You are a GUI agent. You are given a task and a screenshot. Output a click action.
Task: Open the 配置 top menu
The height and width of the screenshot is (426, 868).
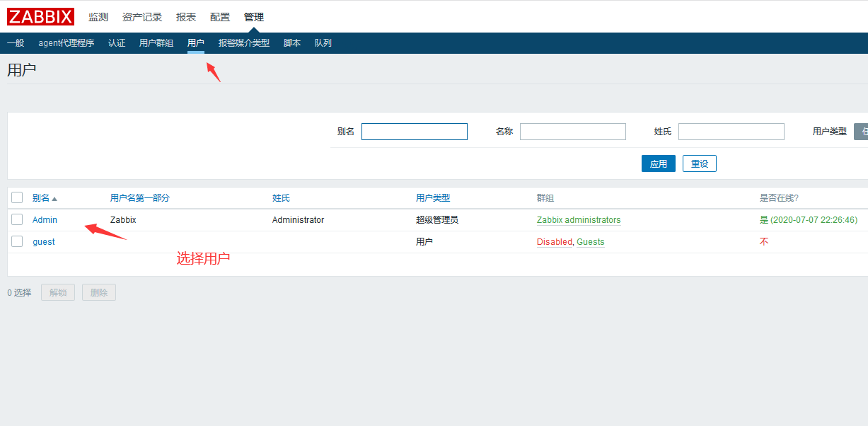pos(220,17)
